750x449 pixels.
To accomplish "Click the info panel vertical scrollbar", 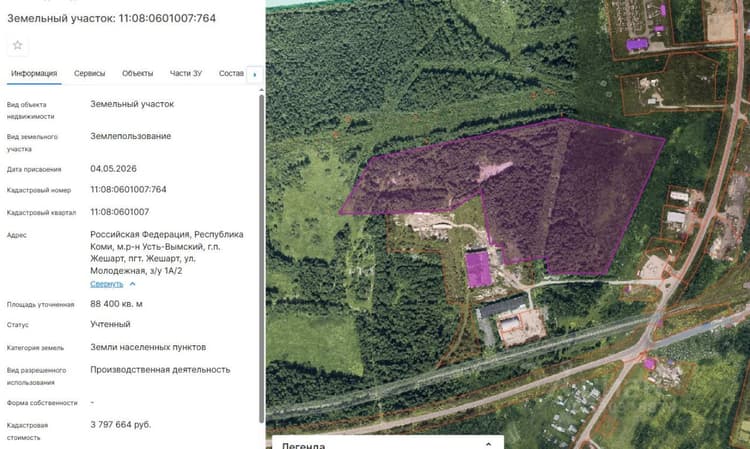I will point(261,258).
